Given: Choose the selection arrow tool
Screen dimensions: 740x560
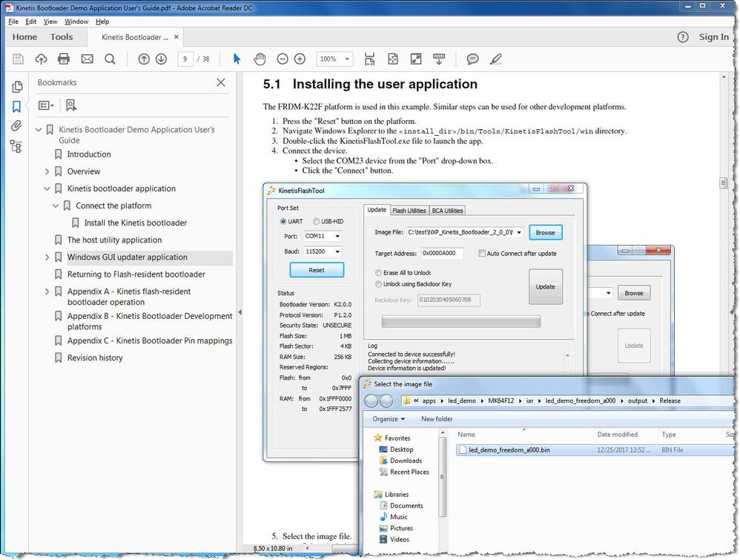Looking at the screenshot, I should click(x=237, y=59).
